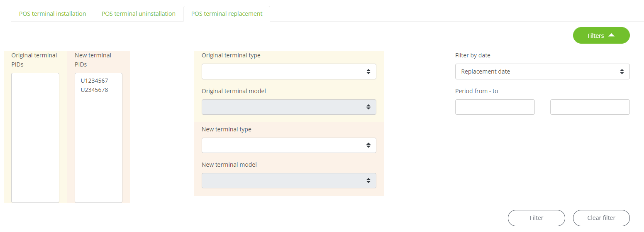This screenshot has height=232, width=644.
Task: Click the New terminal type select arrows
Action: tap(368, 145)
